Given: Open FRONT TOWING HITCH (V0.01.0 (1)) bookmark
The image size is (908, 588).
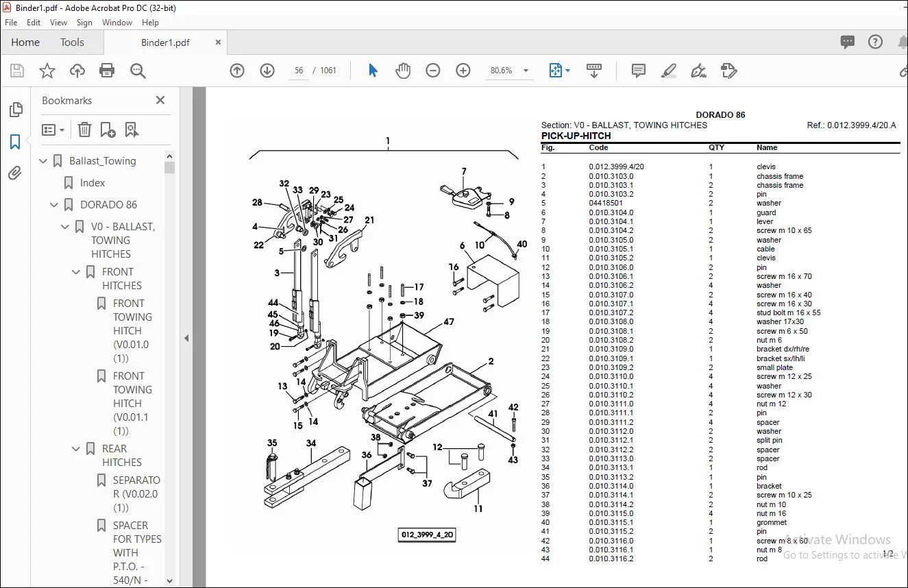Looking at the screenshot, I should (x=132, y=331).
